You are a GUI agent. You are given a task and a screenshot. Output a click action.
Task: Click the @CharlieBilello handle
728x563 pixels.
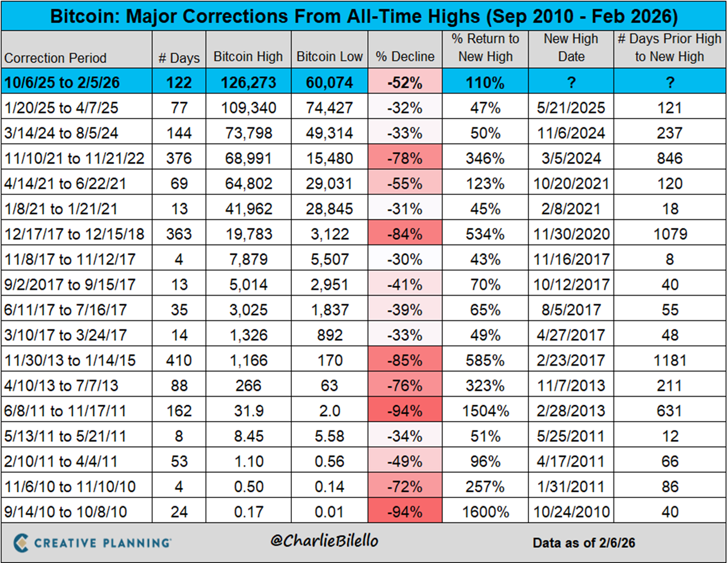point(324,540)
